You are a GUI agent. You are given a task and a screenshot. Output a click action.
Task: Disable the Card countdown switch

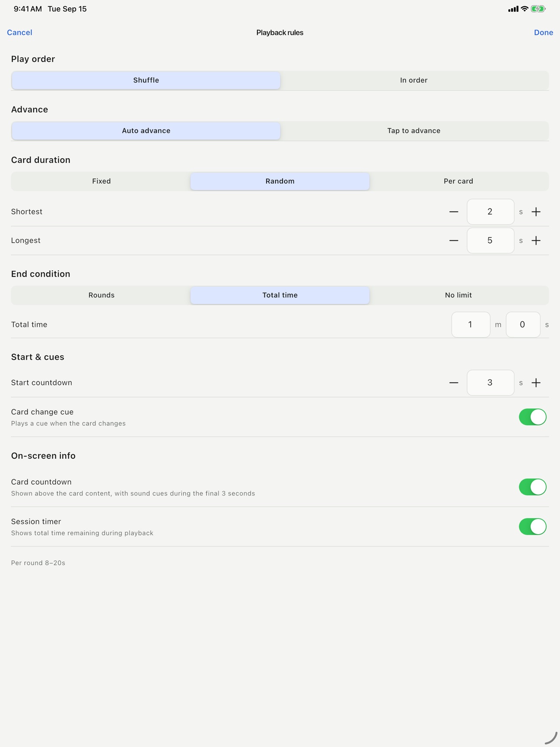pos(533,487)
